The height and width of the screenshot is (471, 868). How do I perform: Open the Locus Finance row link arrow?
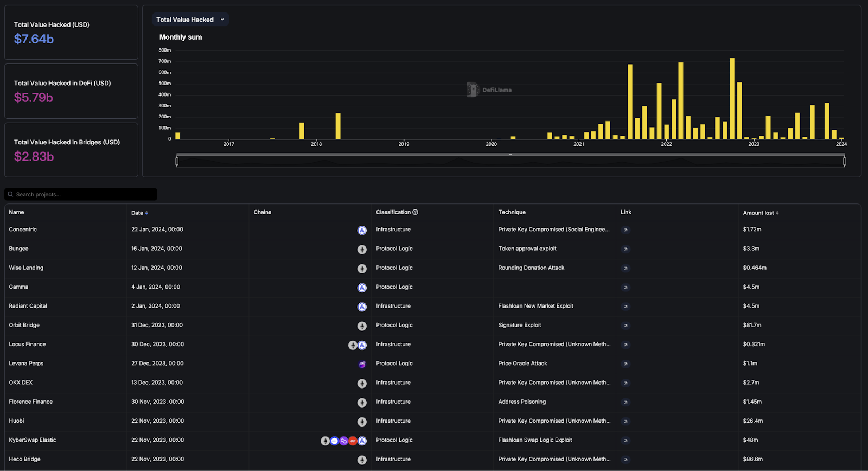tap(626, 345)
